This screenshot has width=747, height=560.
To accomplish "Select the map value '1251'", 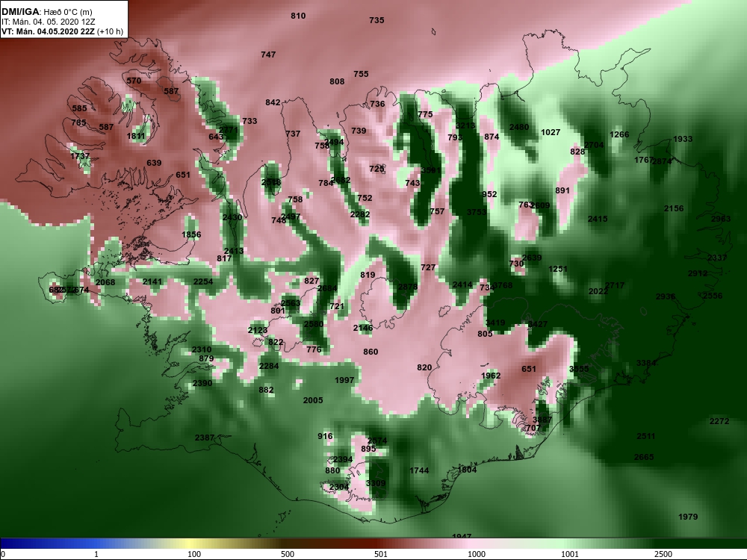I will pos(558,269).
